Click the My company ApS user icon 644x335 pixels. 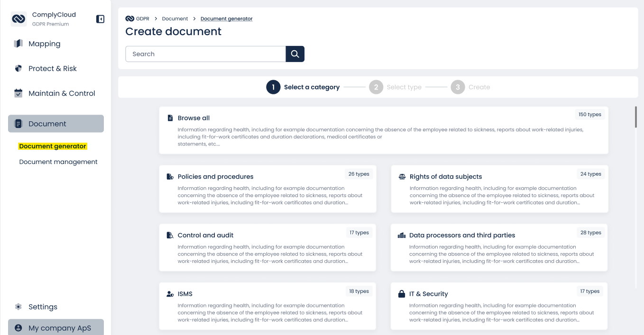click(18, 328)
